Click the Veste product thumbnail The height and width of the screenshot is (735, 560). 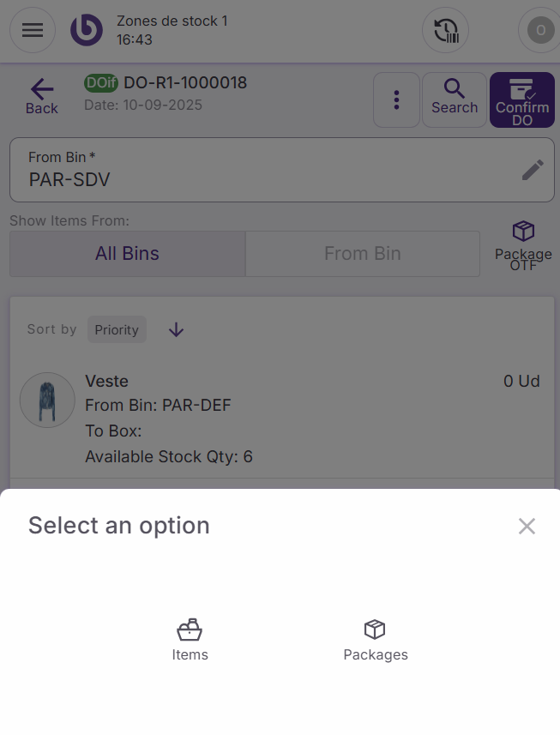point(47,400)
